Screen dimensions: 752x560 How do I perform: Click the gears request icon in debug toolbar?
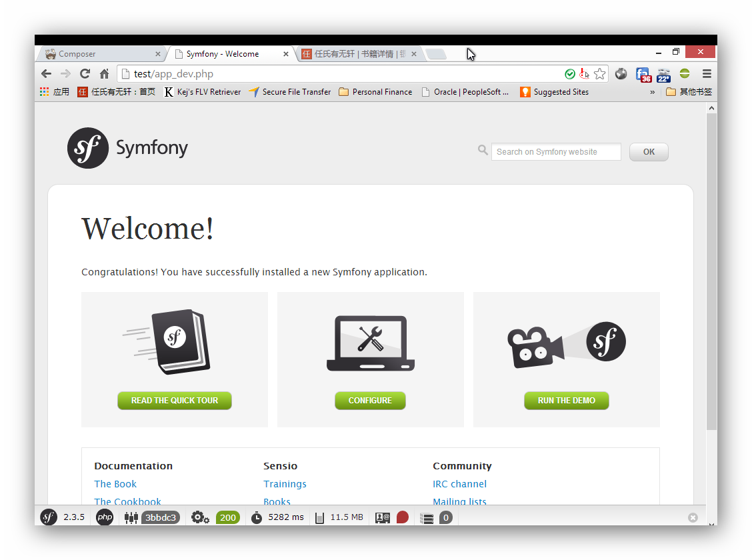pyautogui.click(x=200, y=517)
